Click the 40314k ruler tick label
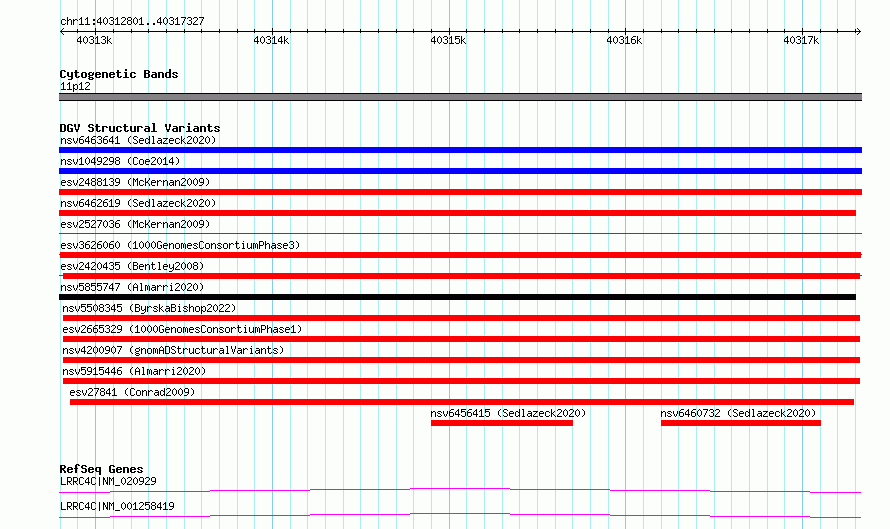The image size is (890, 529). (271, 40)
